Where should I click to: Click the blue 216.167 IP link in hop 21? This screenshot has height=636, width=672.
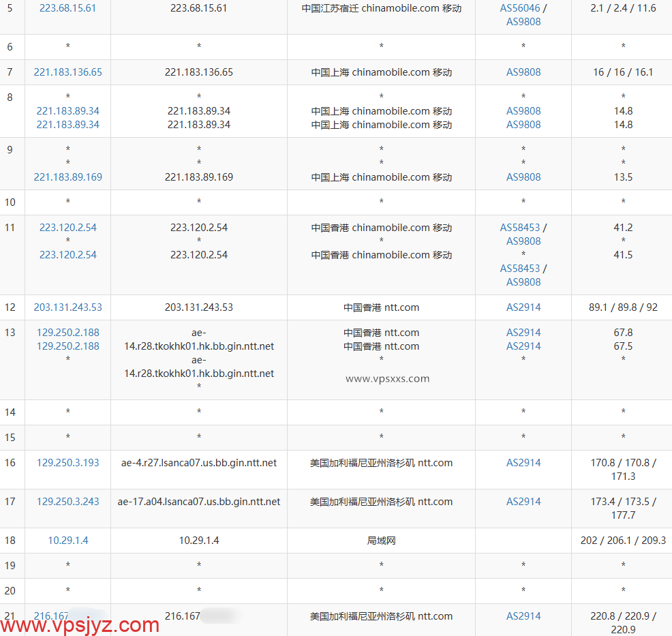(52, 616)
